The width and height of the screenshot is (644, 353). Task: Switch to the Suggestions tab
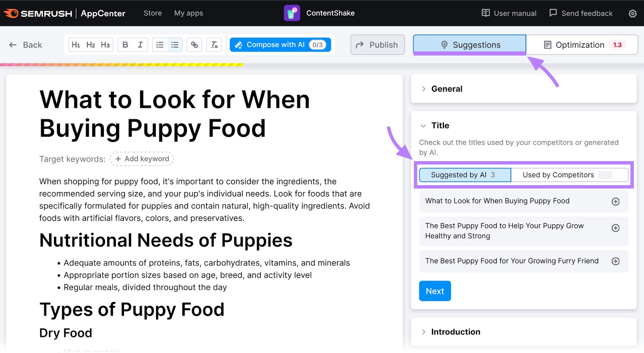point(469,45)
